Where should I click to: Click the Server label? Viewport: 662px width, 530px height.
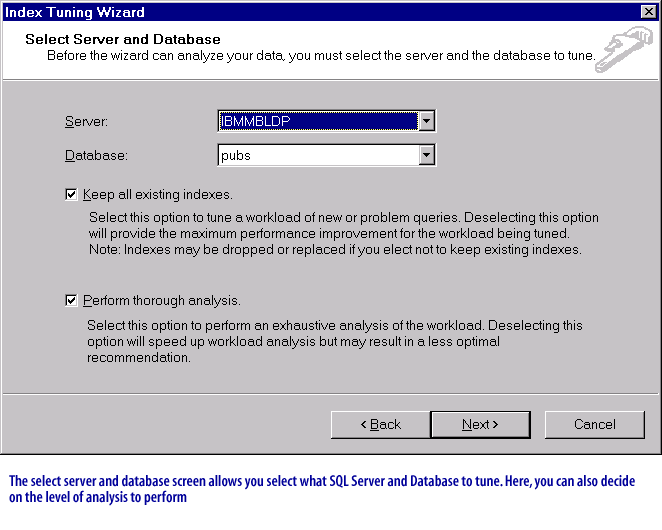[87, 122]
